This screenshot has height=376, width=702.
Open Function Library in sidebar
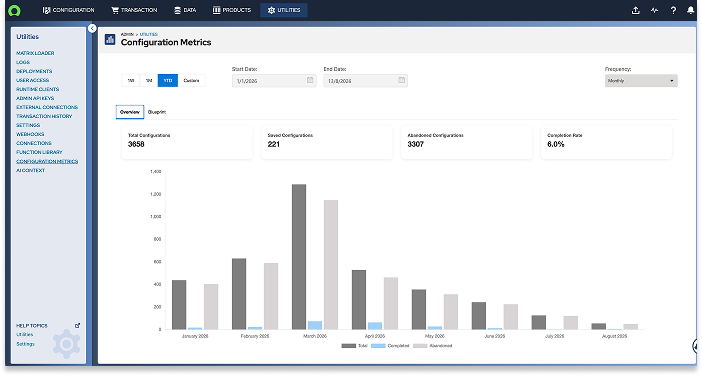tap(39, 152)
